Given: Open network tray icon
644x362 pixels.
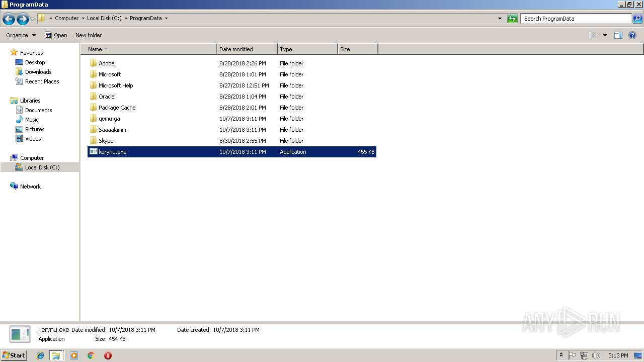Looking at the screenshot, I should pos(584,355).
